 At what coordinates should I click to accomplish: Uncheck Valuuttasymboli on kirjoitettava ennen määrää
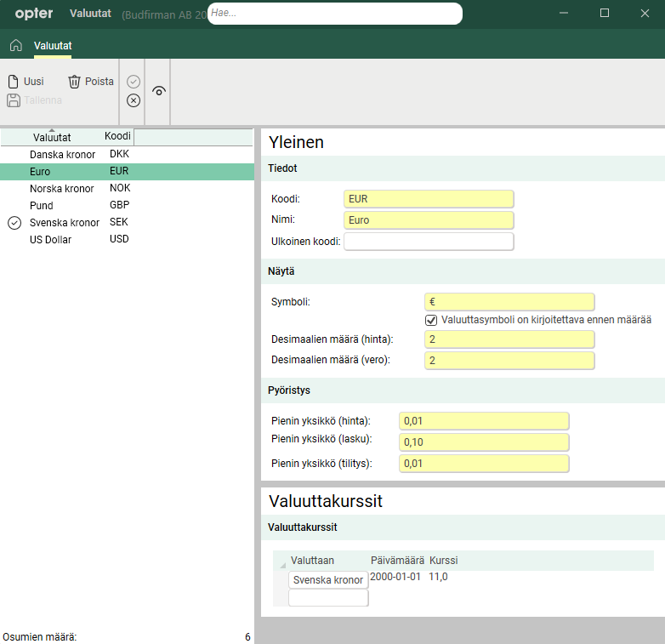tap(431, 320)
